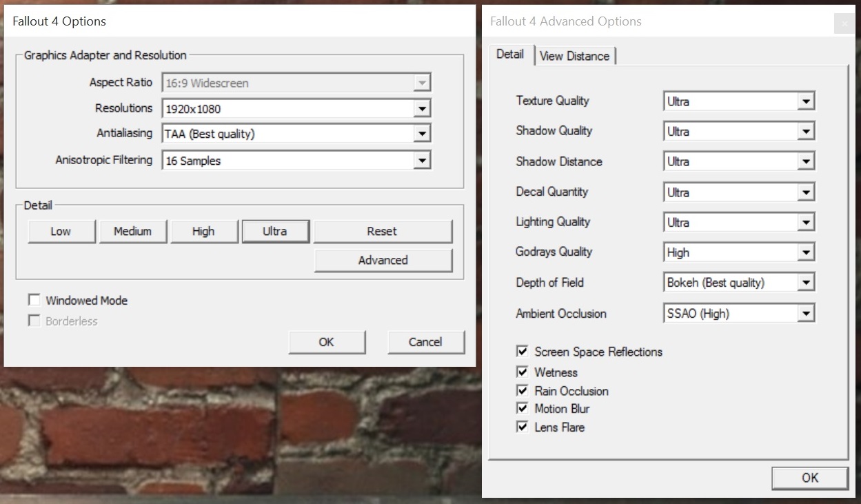Expand the Godrays Quality dropdown

tap(739, 253)
